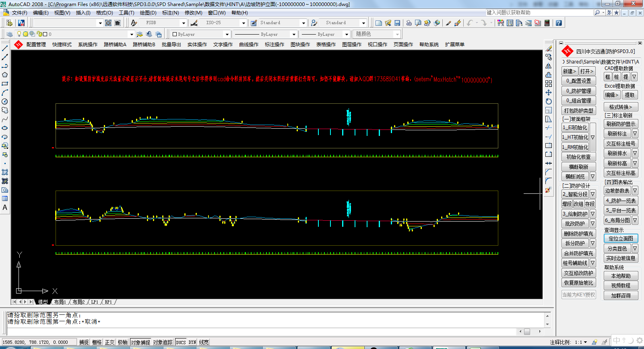Toggle 线宽 lineweight display
The width and height of the screenshot is (644, 349).
click(x=204, y=342)
